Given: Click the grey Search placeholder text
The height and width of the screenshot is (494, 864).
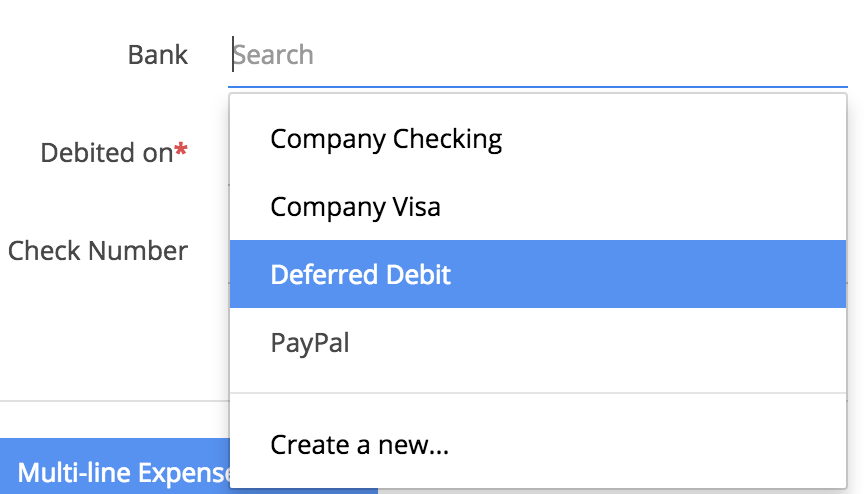Looking at the screenshot, I should 273,55.
